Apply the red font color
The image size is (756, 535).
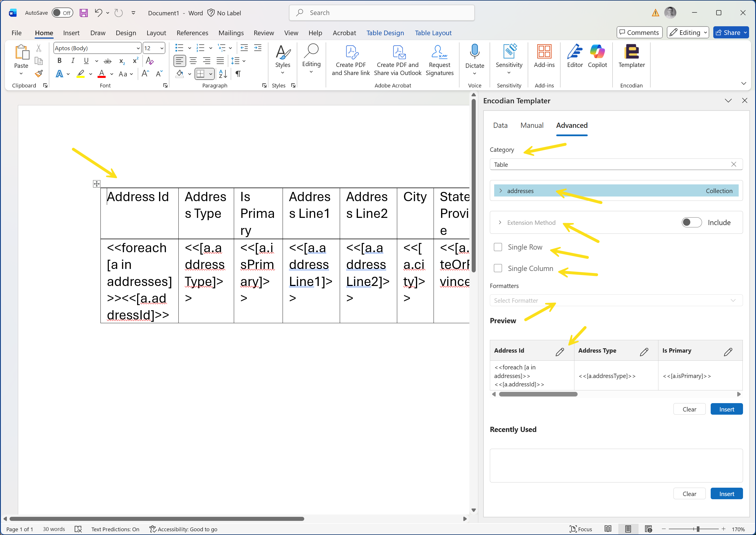pos(102,74)
